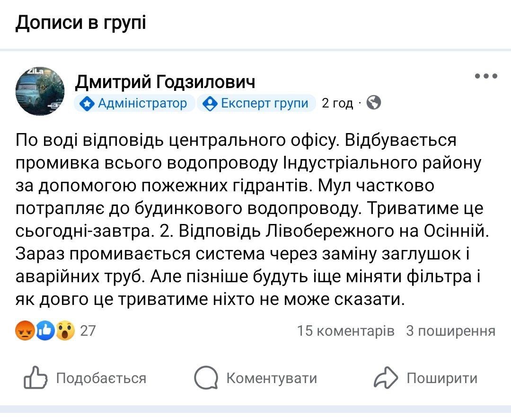Click the wow reaction emoji
The image size is (511, 420).
[x=65, y=331]
